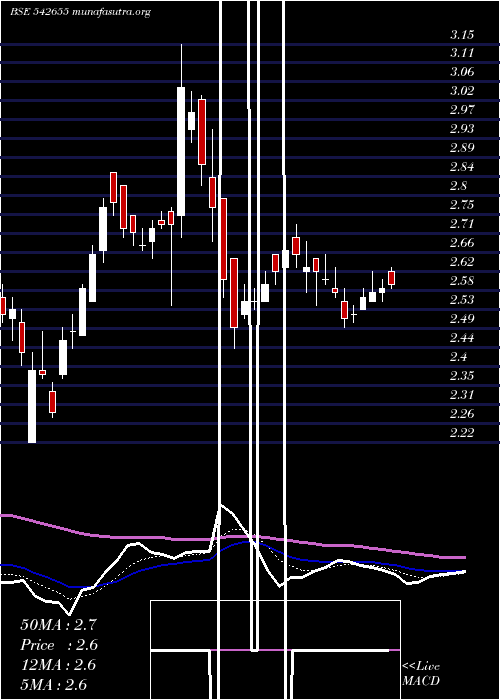This screenshot has height=700, width=500.
Task: Click the 2.49 price axis label
Action: pyautogui.click(x=462, y=319)
